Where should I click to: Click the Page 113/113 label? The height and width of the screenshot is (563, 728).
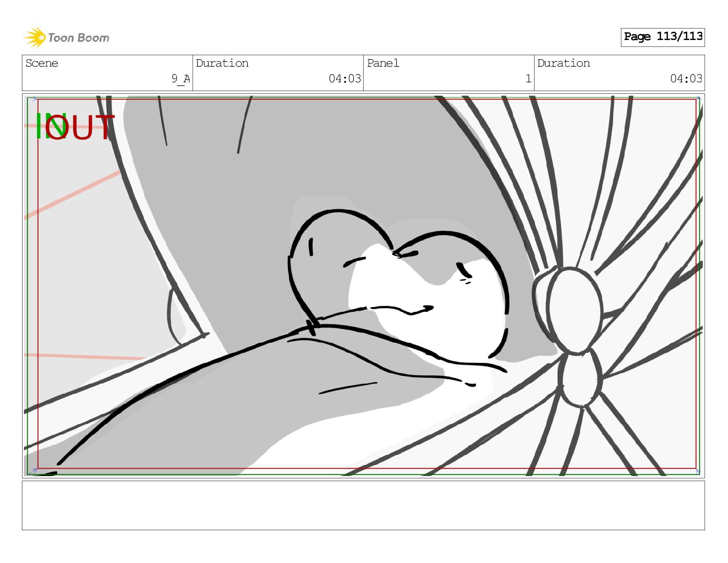pos(663,37)
